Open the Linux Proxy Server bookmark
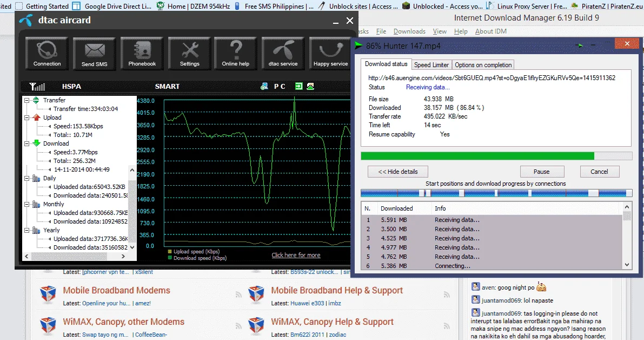Viewport: 644px width, 340px height. click(526, 6)
